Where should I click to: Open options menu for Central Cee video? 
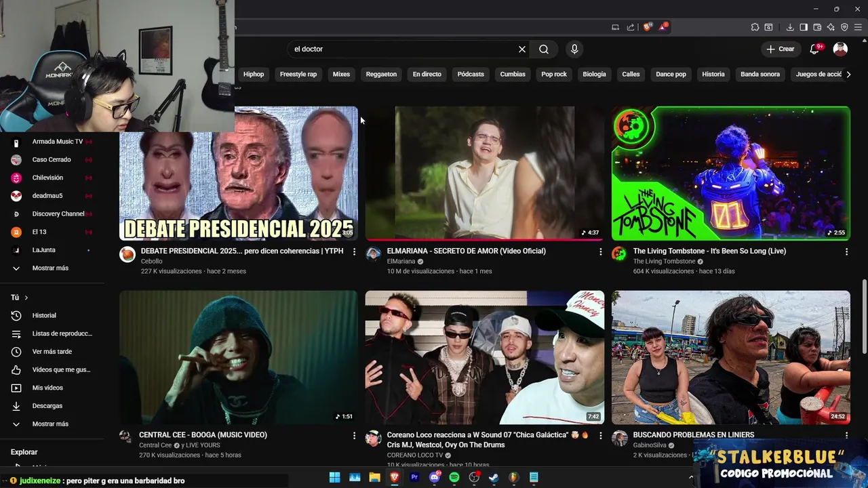pos(354,435)
